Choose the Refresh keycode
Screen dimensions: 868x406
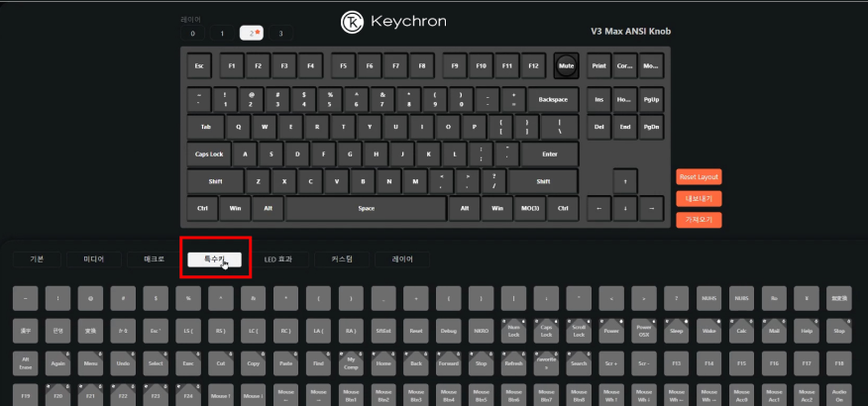pos(513,363)
